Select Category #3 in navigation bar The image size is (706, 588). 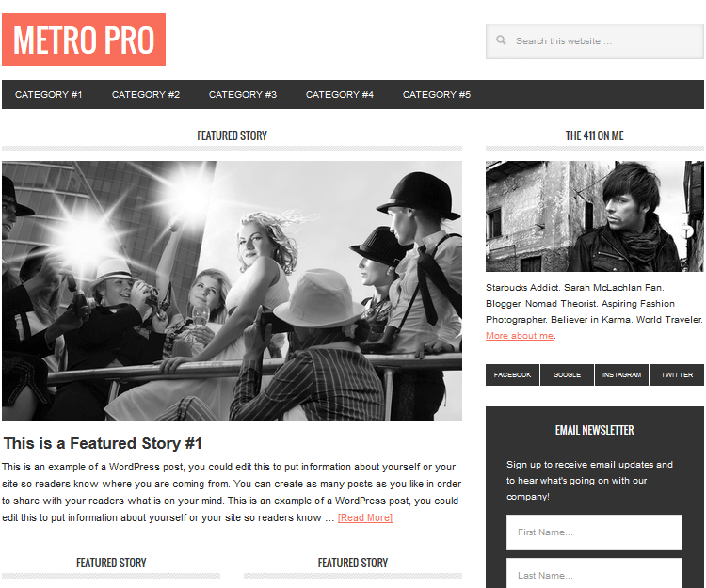coord(243,94)
